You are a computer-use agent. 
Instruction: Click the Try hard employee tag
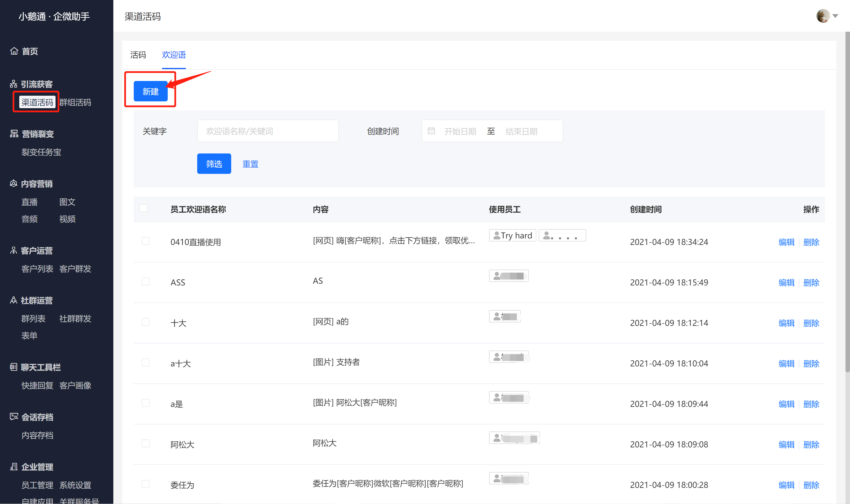point(513,235)
